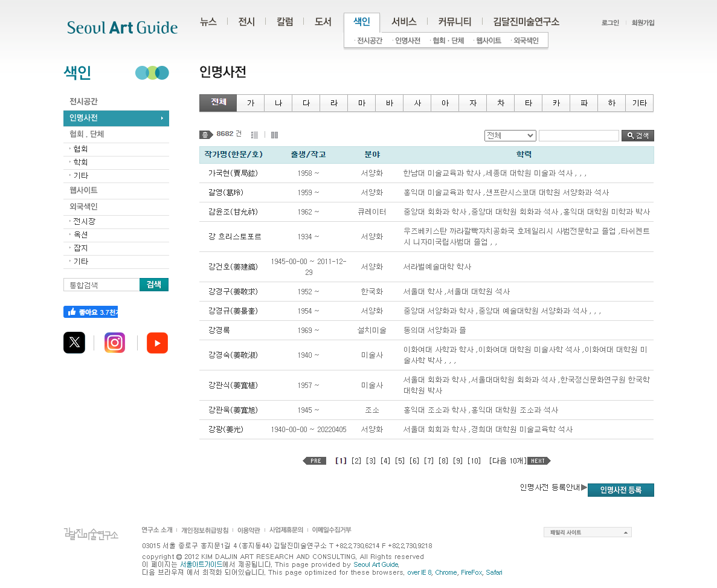Open the Instagram icon link
The width and height of the screenshot is (717, 588).
[115, 343]
